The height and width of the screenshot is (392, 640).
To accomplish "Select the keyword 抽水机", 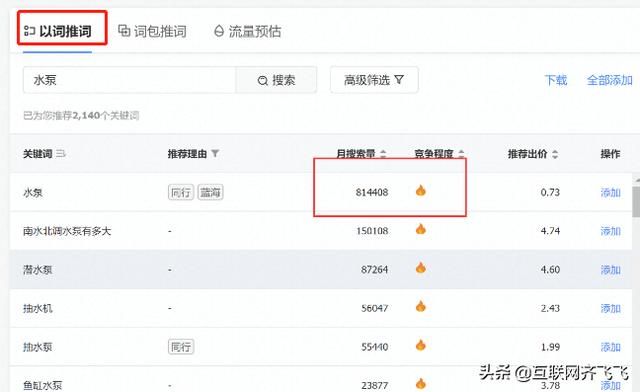I will point(38,308).
